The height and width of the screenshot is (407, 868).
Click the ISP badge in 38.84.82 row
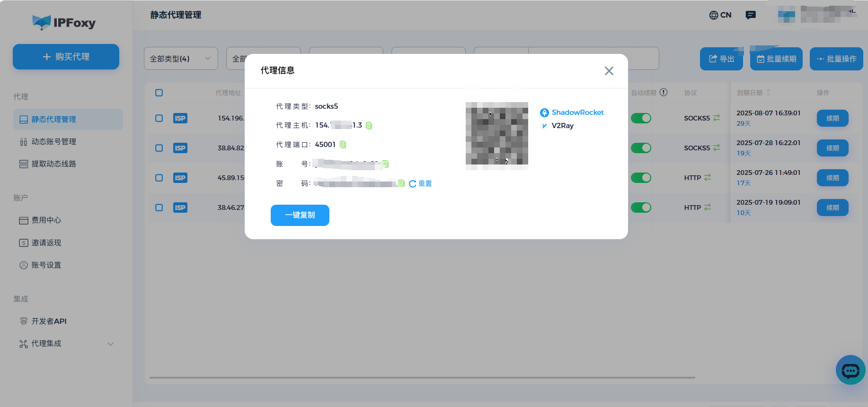[180, 148]
